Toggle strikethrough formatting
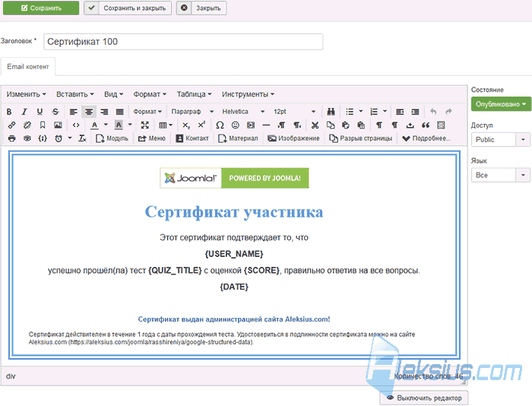532x406 pixels. 55,112
